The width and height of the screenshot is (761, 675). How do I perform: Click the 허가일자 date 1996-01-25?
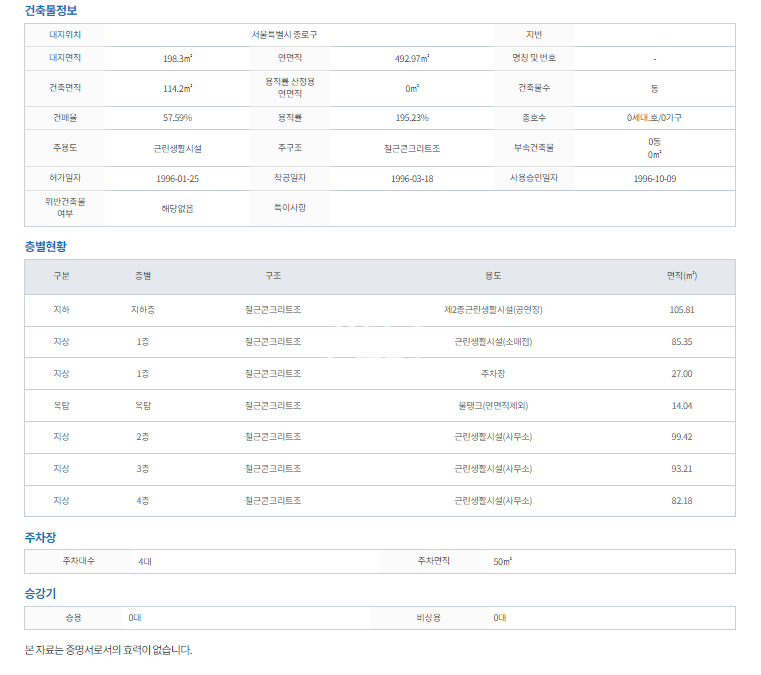click(x=179, y=179)
